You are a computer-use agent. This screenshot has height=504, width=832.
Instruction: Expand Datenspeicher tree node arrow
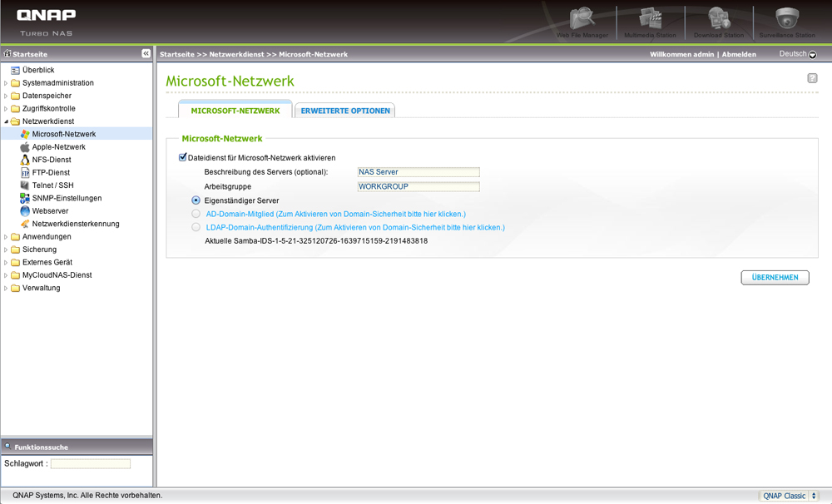tap(6, 96)
